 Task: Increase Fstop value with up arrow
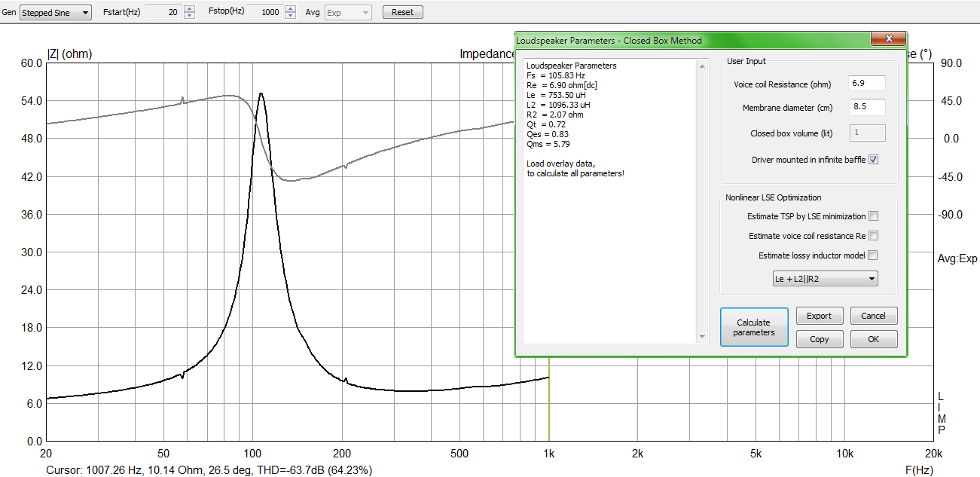coord(291,9)
